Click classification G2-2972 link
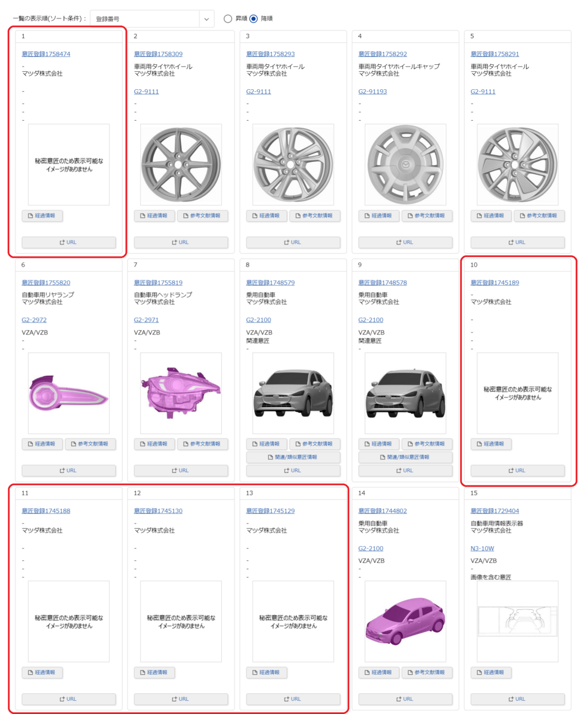Screen dimensions: 588x714 click(x=35, y=320)
